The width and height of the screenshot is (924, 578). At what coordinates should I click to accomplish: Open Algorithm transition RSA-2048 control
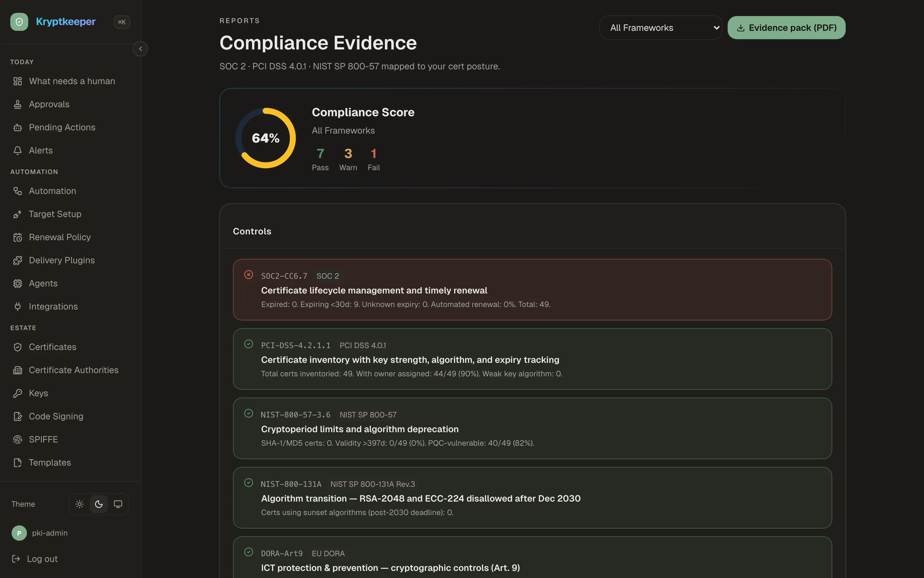(532, 498)
